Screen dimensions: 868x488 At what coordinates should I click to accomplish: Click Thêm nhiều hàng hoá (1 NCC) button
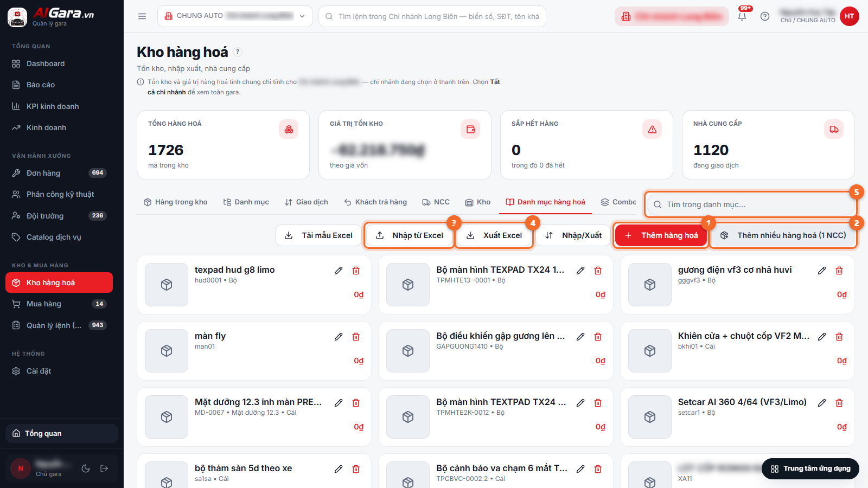pyautogui.click(x=783, y=235)
